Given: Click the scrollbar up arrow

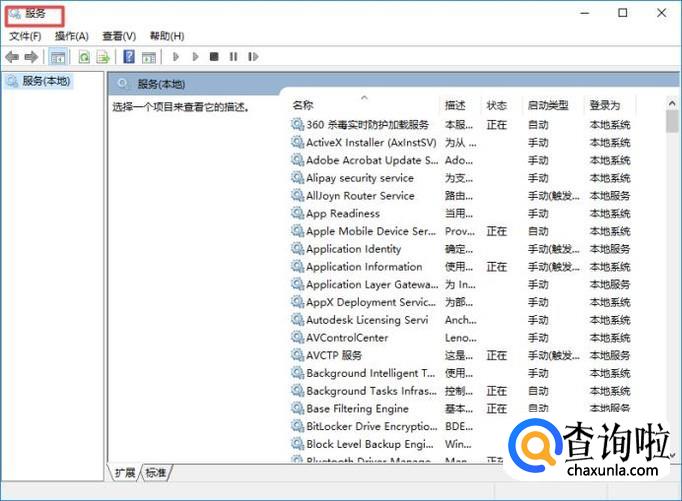Looking at the screenshot, I should pyautogui.click(x=672, y=104).
